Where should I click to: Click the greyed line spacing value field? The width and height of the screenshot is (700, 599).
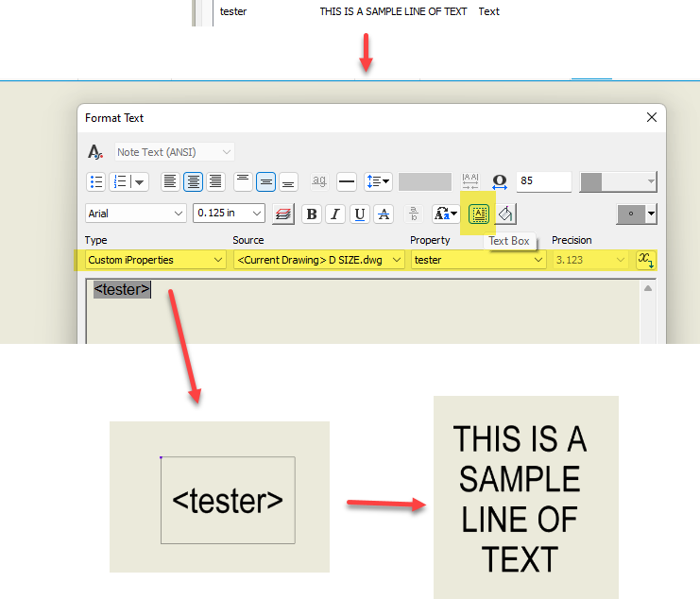(x=424, y=181)
